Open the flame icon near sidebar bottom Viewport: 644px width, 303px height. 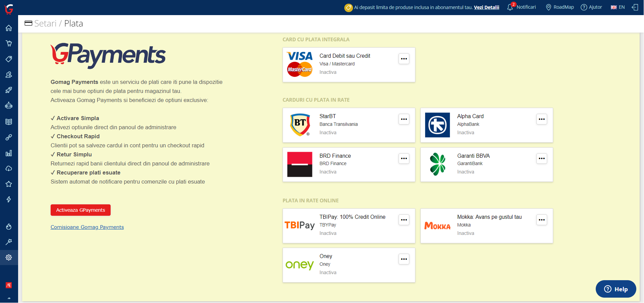[x=9, y=226]
